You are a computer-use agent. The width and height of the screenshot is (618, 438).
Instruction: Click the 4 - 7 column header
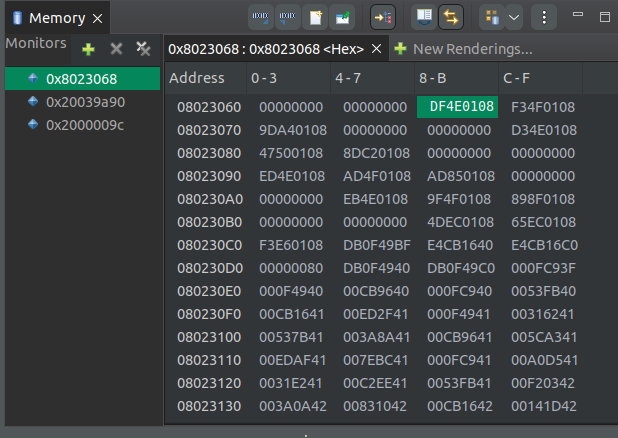click(x=372, y=78)
